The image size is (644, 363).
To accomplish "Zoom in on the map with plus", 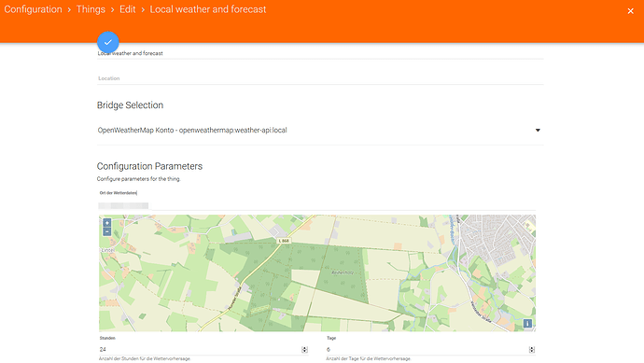I will coord(106,223).
